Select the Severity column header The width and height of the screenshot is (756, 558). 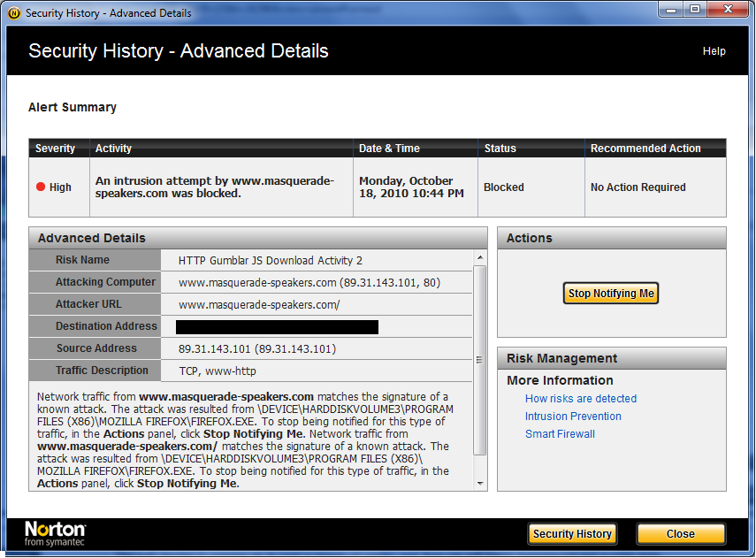click(x=59, y=149)
